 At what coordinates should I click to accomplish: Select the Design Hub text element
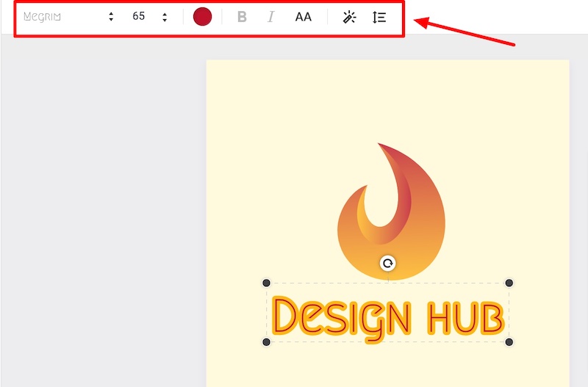click(387, 319)
